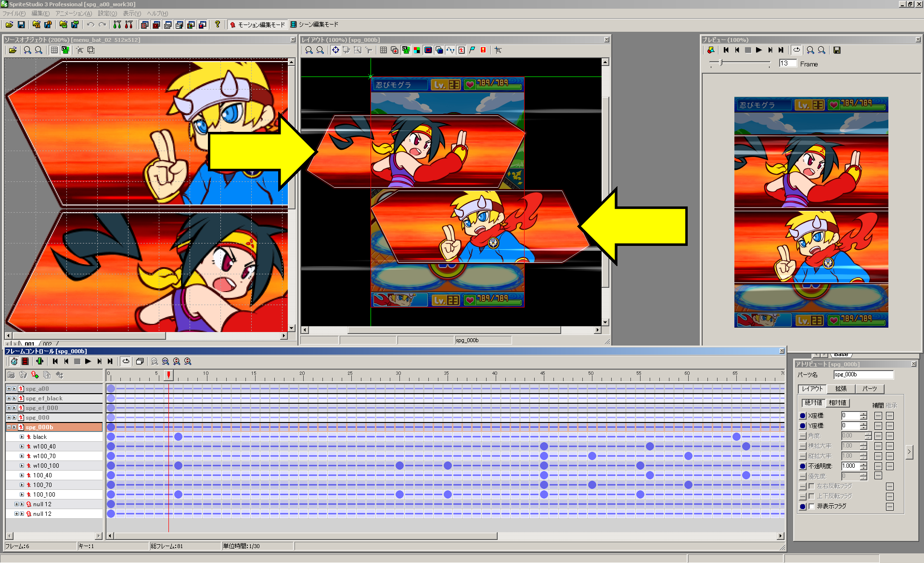Click the help question mark icon

(x=218, y=25)
